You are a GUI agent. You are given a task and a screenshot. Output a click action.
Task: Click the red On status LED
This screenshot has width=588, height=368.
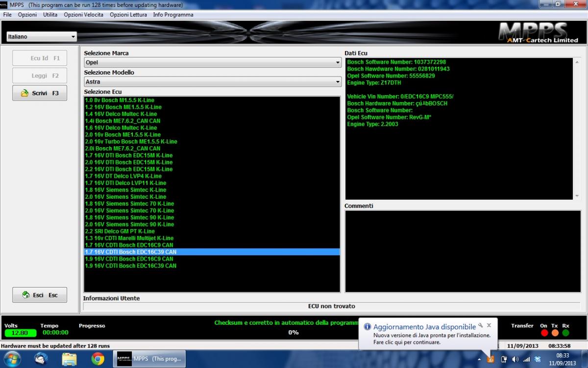pyautogui.click(x=544, y=333)
